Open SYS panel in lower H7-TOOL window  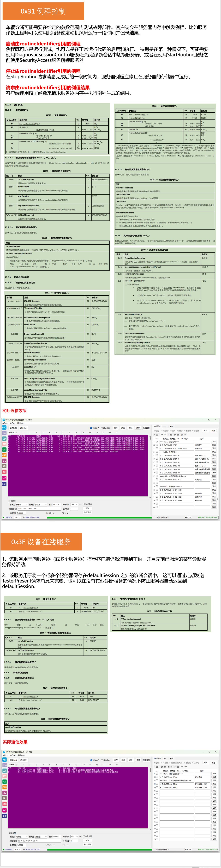click(x=4, y=810)
